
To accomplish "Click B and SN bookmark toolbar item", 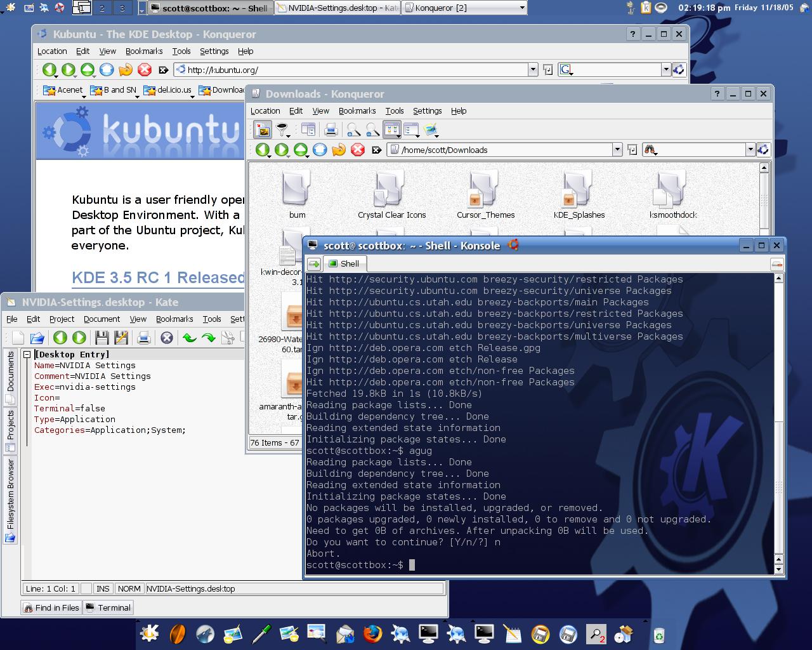I will click(114, 90).
